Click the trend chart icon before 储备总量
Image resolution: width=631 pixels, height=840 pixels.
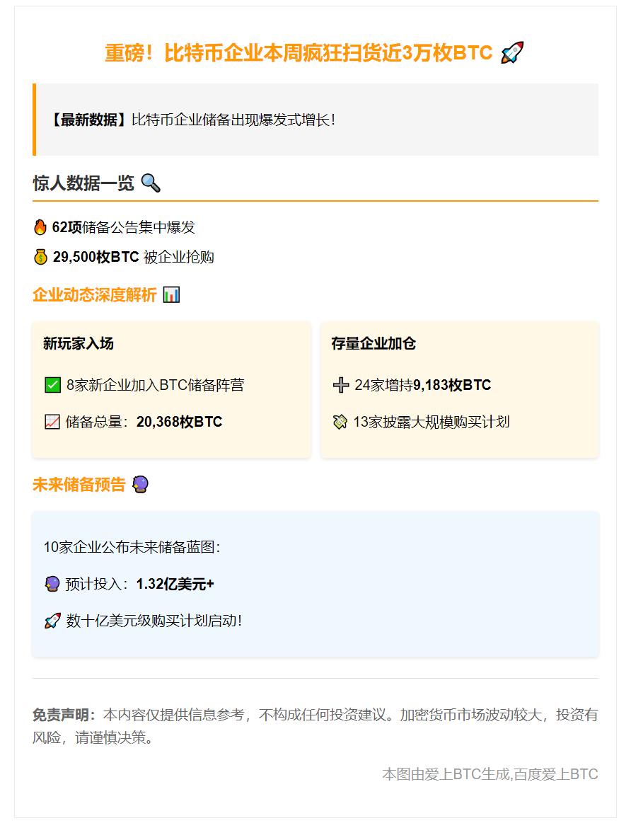(52, 422)
